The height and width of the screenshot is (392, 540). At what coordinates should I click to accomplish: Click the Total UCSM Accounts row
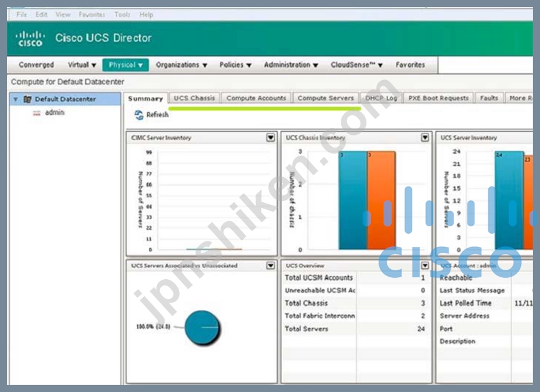[355, 278]
